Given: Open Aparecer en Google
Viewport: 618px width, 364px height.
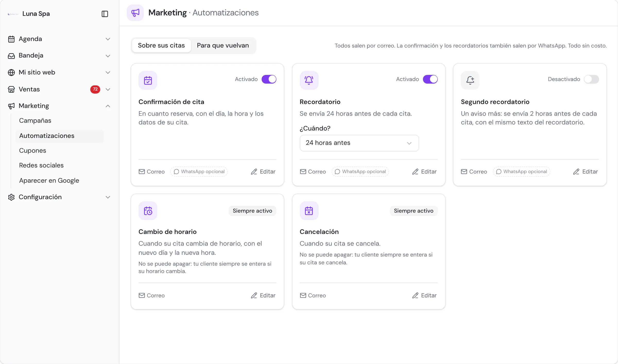Looking at the screenshot, I should (x=49, y=181).
